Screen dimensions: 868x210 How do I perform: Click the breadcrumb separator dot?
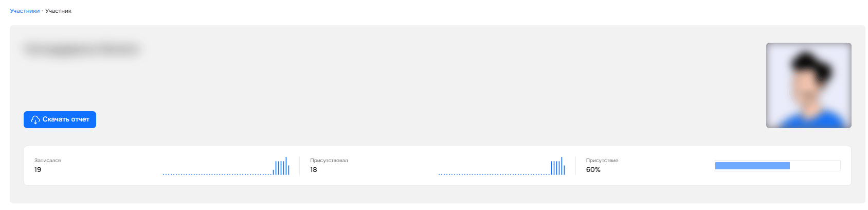[x=42, y=11]
